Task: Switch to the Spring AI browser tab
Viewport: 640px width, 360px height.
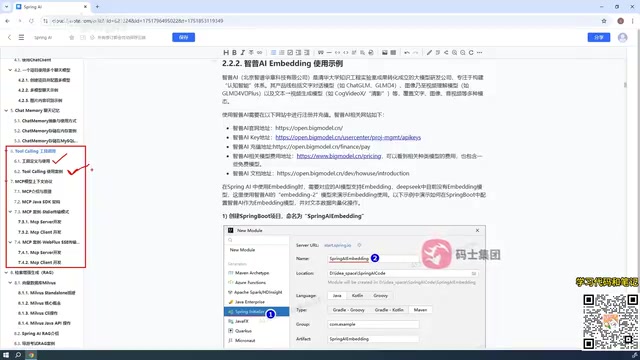Action: point(51,7)
